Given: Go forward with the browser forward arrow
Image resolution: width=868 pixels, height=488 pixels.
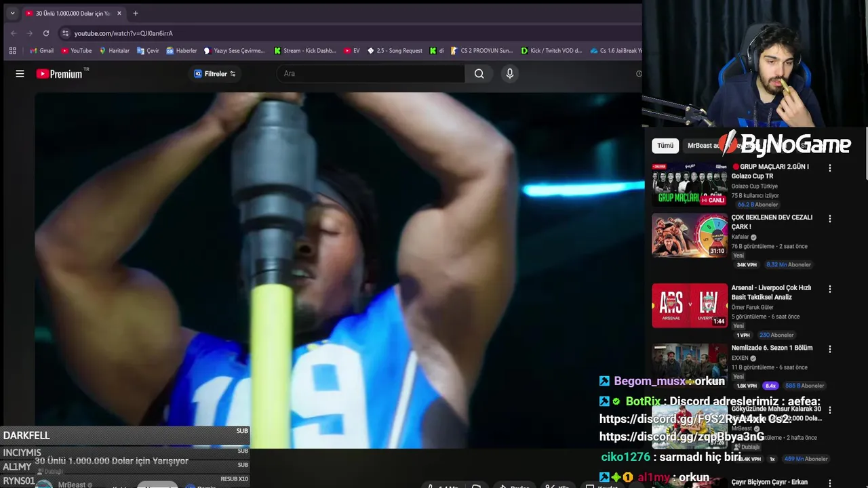Looking at the screenshot, I should click(30, 33).
